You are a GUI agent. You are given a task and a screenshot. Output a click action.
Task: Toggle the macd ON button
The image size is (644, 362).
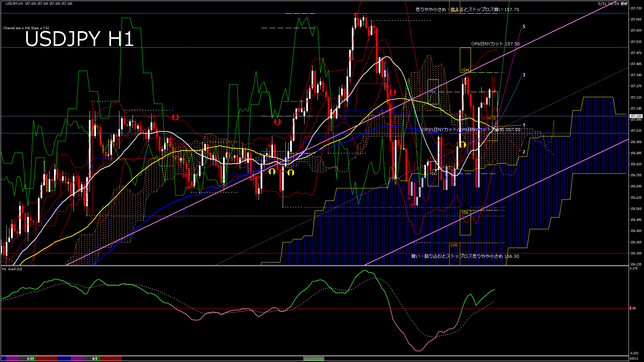coord(314,359)
